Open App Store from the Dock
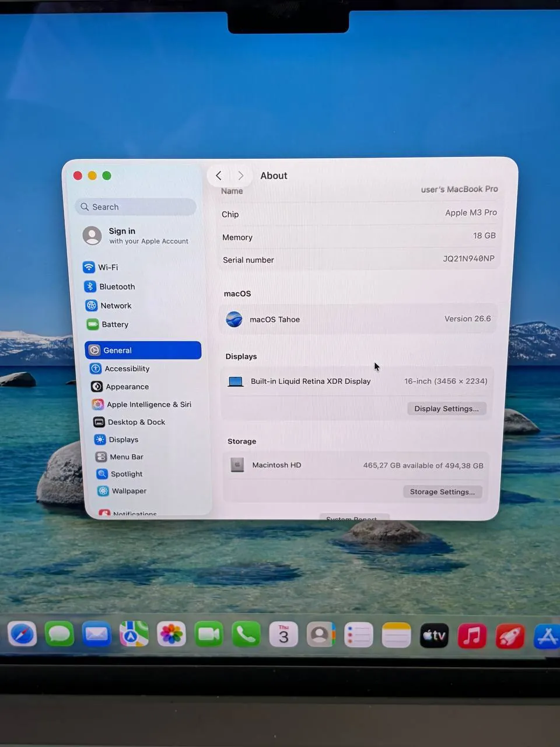560x747 pixels. (x=547, y=637)
